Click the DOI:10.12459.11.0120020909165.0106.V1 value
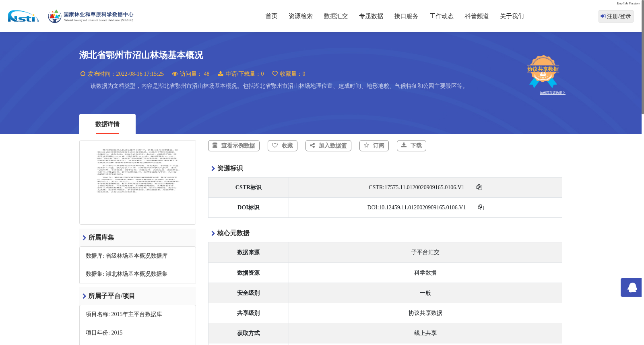This screenshot has width=644, height=345. (x=416, y=207)
